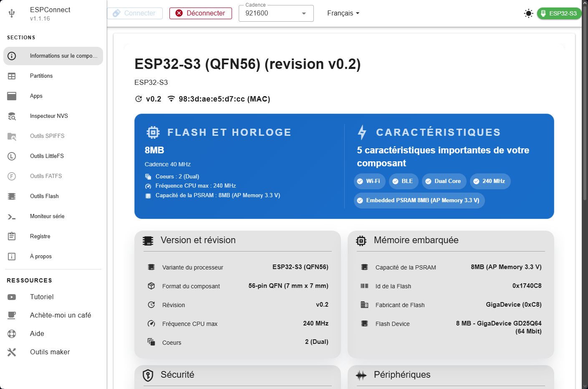588x389 pixels.
Task: Click the Format du composant value 56-pin QFN
Action: coord(288,286)
